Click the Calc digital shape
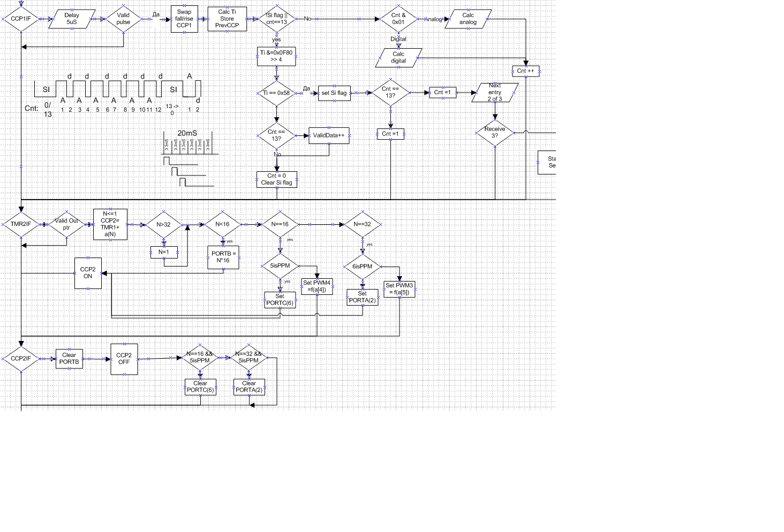 [x=398, y=57]
